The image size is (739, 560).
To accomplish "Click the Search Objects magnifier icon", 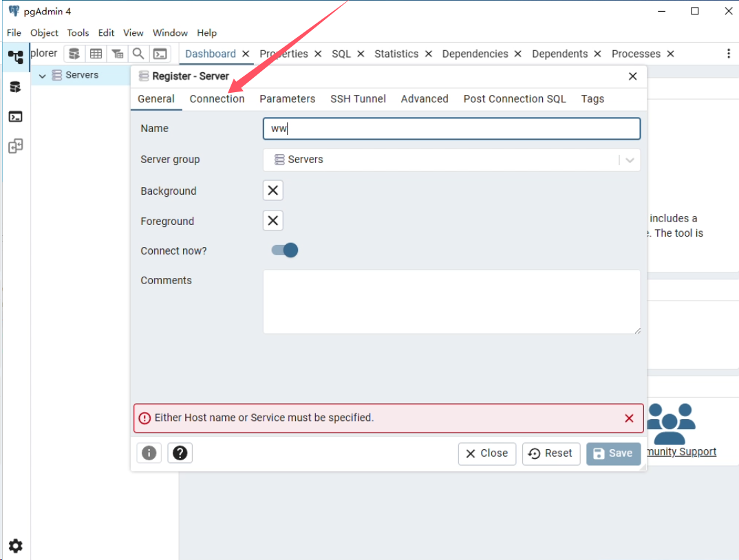I will click(138, 54).
